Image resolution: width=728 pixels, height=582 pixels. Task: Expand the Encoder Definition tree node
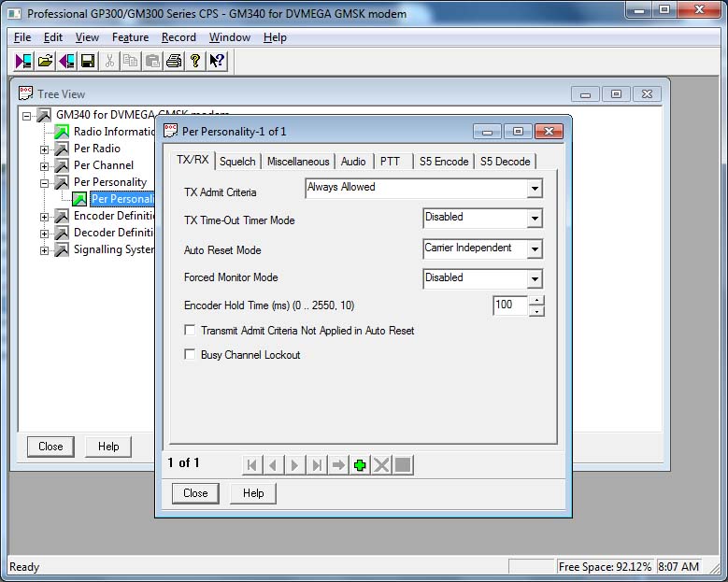[x=44, y=217]
